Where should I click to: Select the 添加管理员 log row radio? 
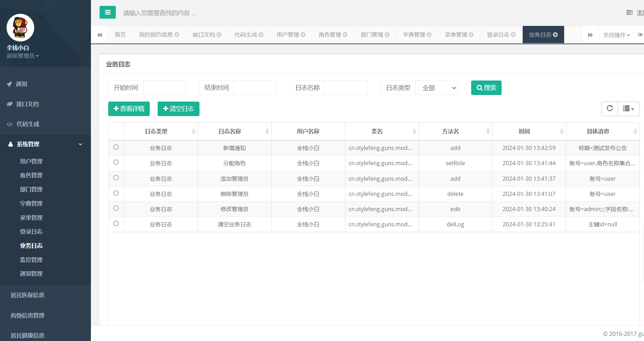coord(116,178)
